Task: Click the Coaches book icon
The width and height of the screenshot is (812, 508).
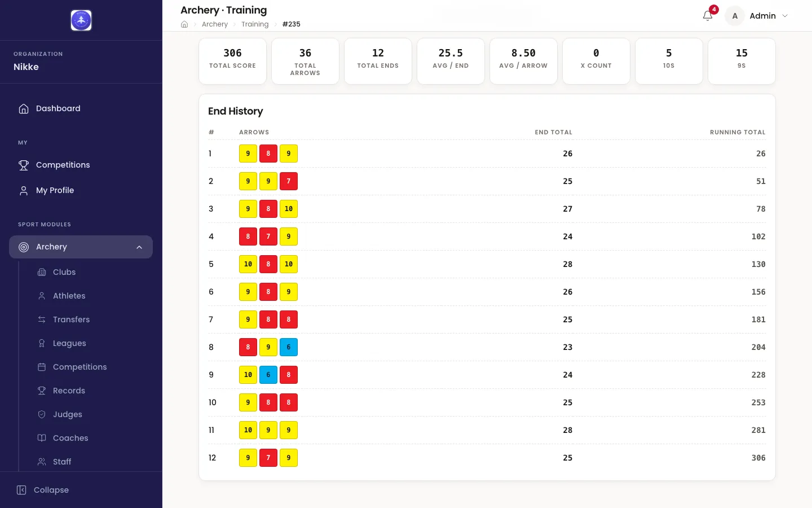Action: tap(42, 438)
